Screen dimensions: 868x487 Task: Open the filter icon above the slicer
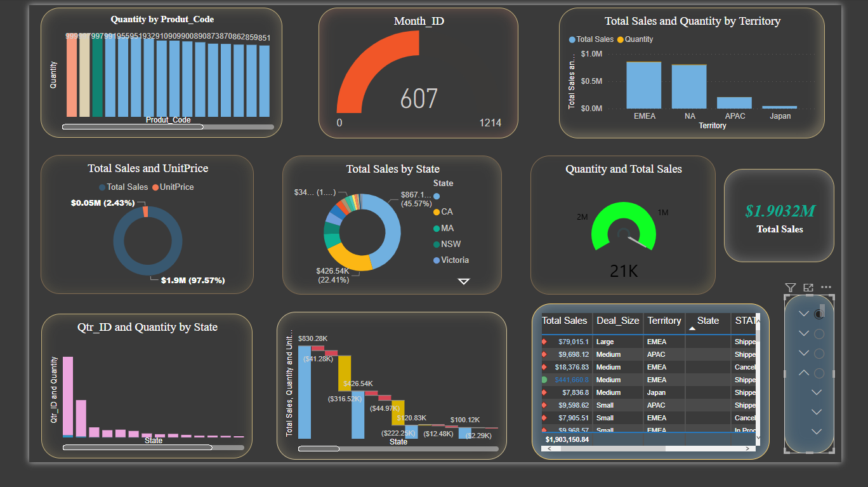[790, 288]
